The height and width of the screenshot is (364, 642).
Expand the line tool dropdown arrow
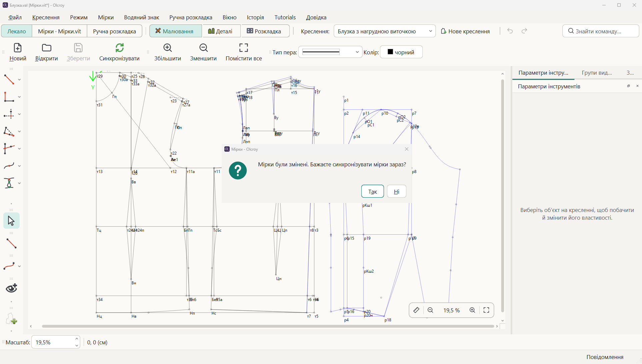pos(19,80)
